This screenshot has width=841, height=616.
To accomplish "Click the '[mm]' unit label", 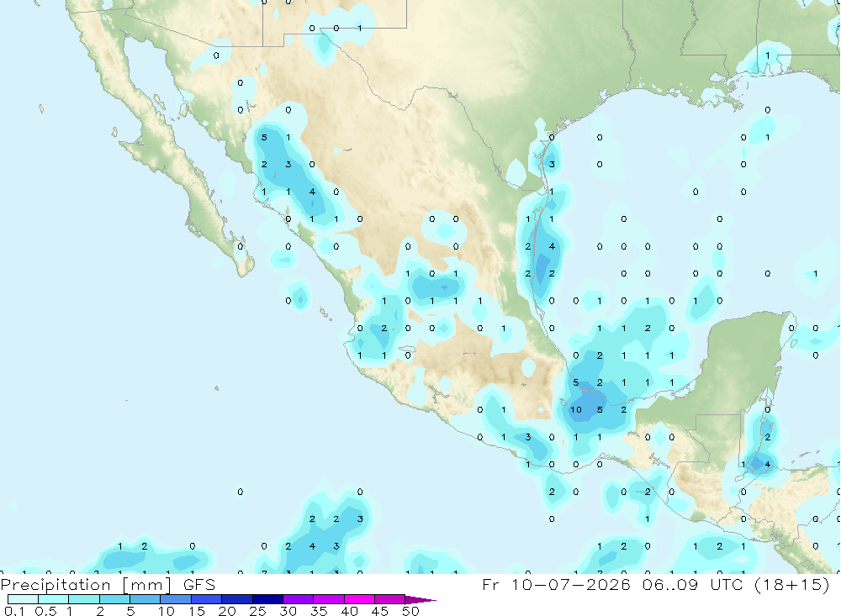I will tap(146, 585).
